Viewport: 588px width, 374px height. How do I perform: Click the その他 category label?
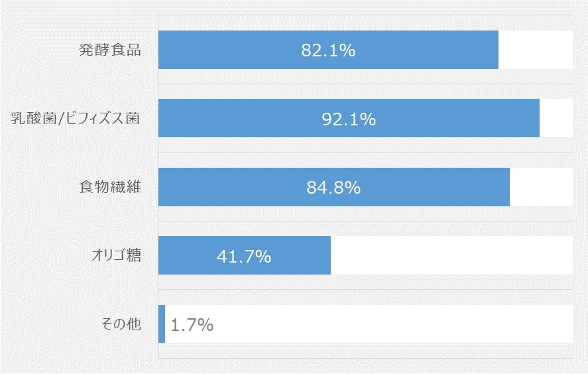(x=121, y=324)
